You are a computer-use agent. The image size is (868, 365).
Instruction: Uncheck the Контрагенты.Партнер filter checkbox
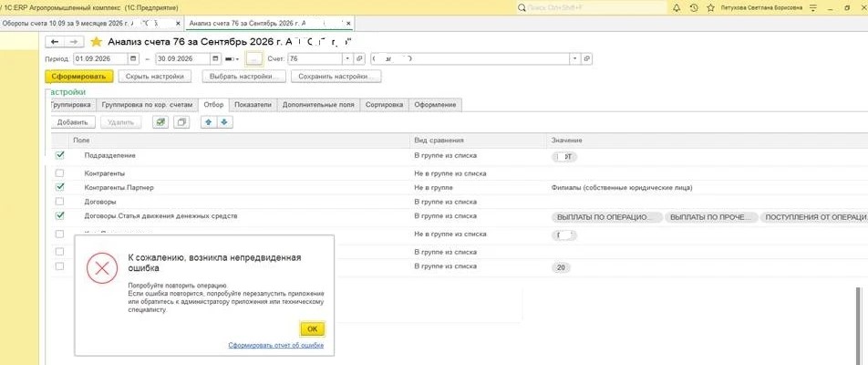point(60,187)
